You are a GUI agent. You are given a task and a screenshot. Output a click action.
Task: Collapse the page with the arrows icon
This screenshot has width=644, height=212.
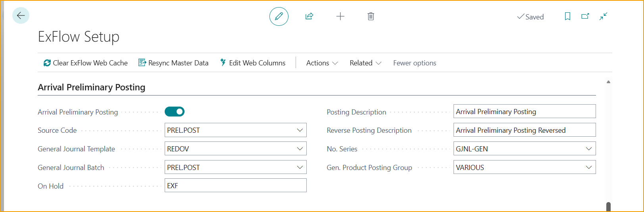pos(604,16)
